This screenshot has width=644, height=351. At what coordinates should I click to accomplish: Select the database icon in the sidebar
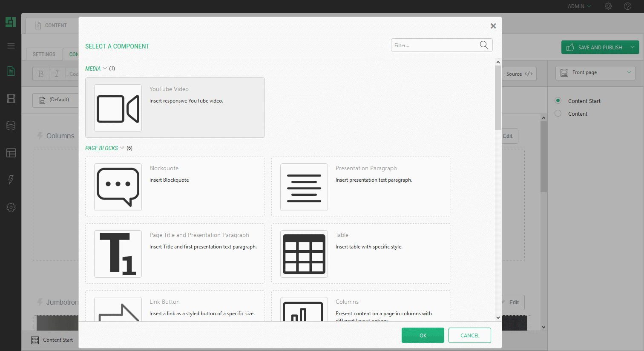pos(11,126)
